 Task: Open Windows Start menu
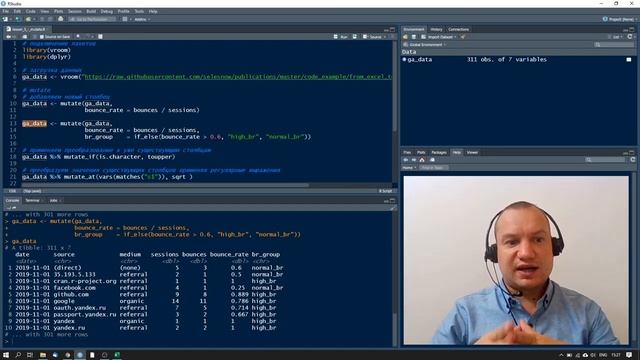6,355
